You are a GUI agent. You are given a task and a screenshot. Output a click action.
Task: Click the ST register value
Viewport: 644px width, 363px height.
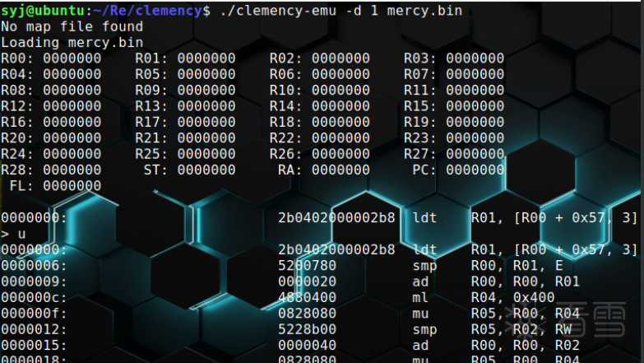[x=206, y=170]
